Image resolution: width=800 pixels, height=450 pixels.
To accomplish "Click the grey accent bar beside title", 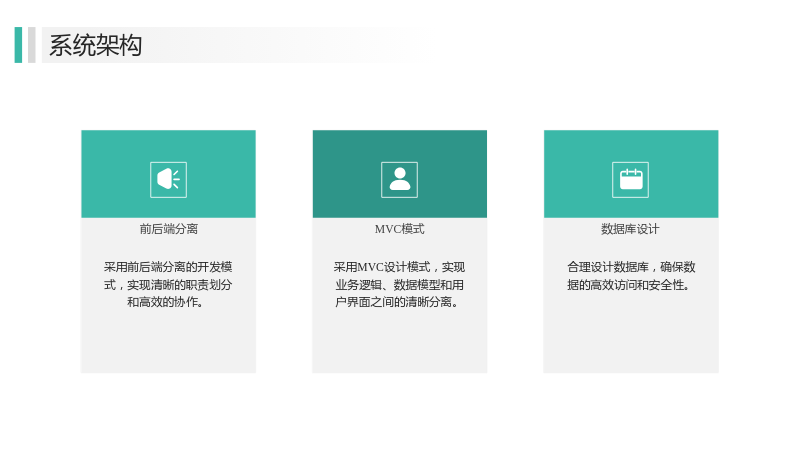I will [x=32, y=45].
